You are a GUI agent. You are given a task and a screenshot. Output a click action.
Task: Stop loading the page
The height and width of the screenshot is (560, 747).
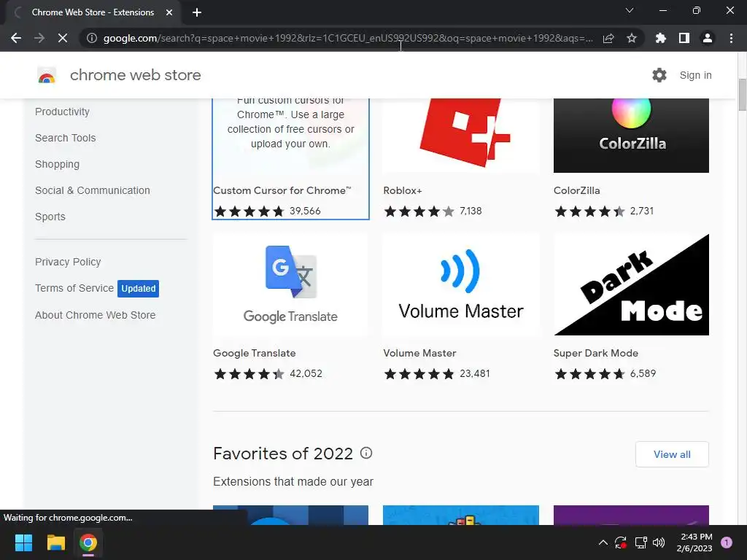tap(63, 38)
